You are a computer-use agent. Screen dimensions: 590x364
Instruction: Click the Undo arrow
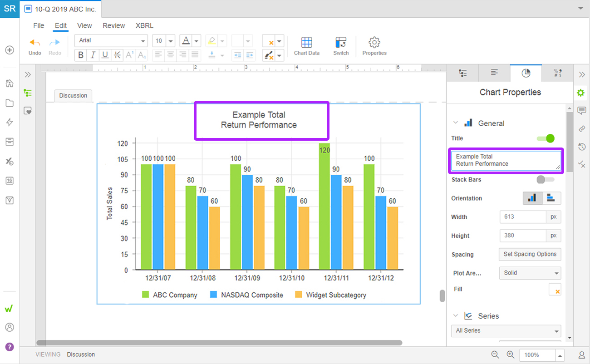pos(35,43)
